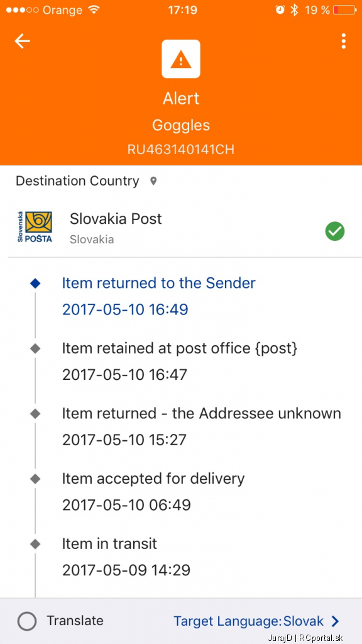This screenshot has width=362, height=644.
Task: Tap the alarm clock status icon
Action: pyautogui.click(x=280, y=10)
